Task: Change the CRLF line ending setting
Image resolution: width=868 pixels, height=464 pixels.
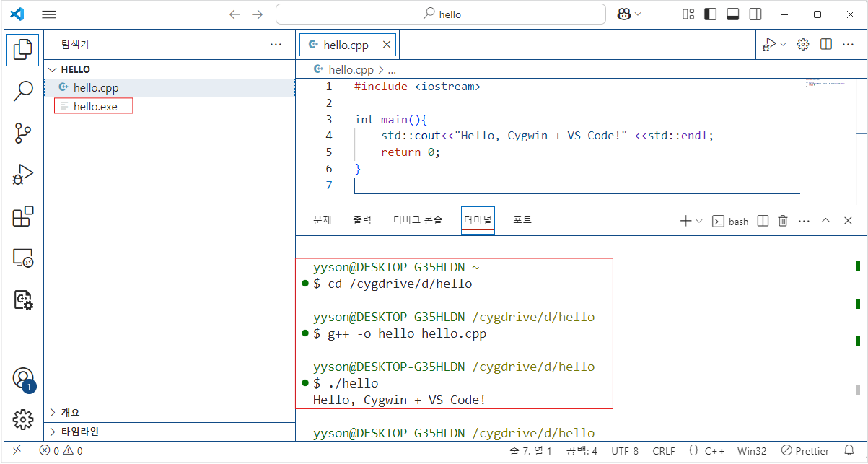Action: pos(664,450)
